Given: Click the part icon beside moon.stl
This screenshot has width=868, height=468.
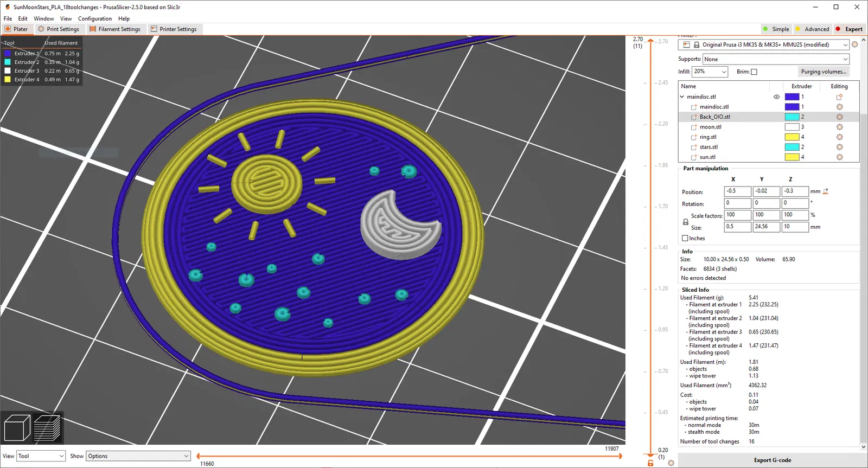Looking at the screenshot, I should click(694, 127).
